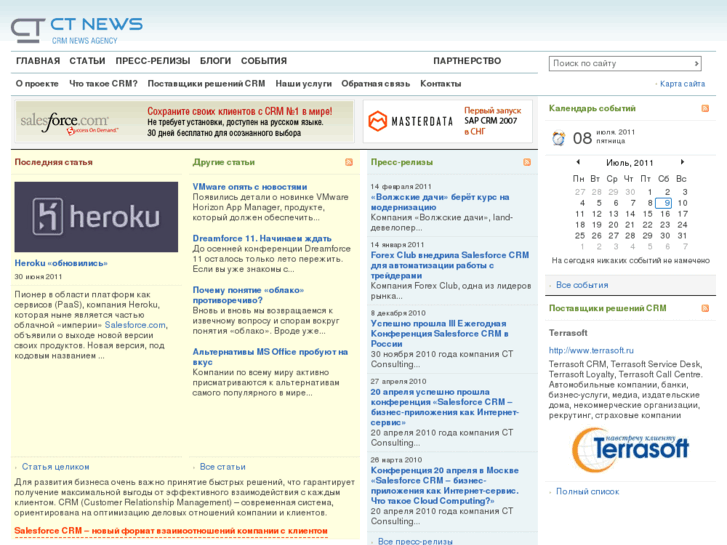Open the Heroku article image
Screen dimensions: 727x545
(x=96, y=217)
